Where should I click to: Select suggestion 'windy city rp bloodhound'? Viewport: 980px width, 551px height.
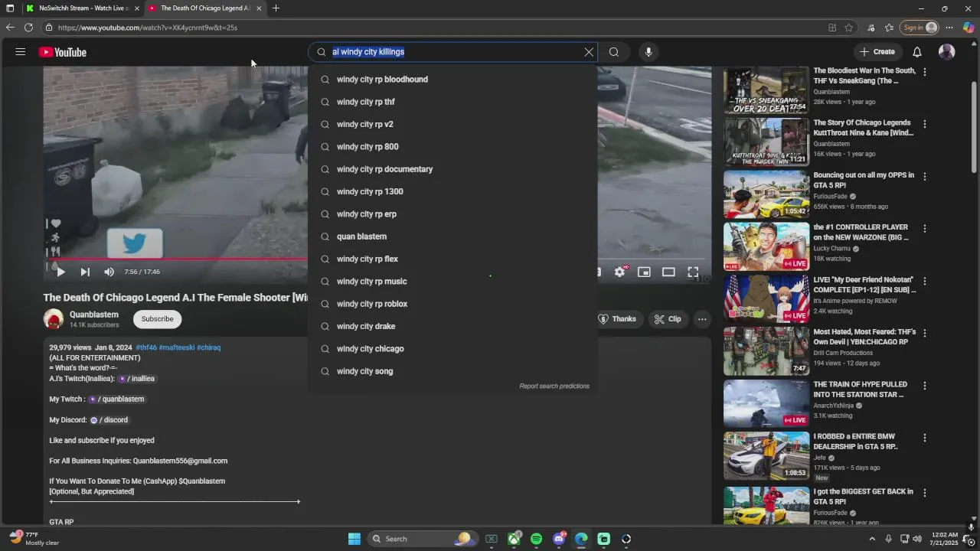pyautogui.click(x=452, y=80)
